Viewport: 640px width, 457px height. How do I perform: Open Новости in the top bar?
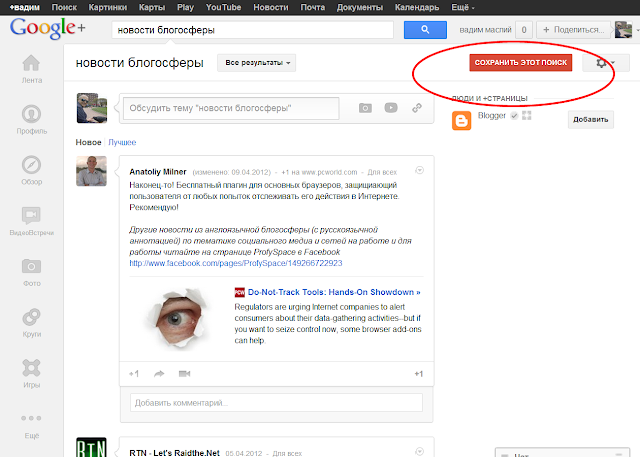pyautogui.click(x=271, y=7)
